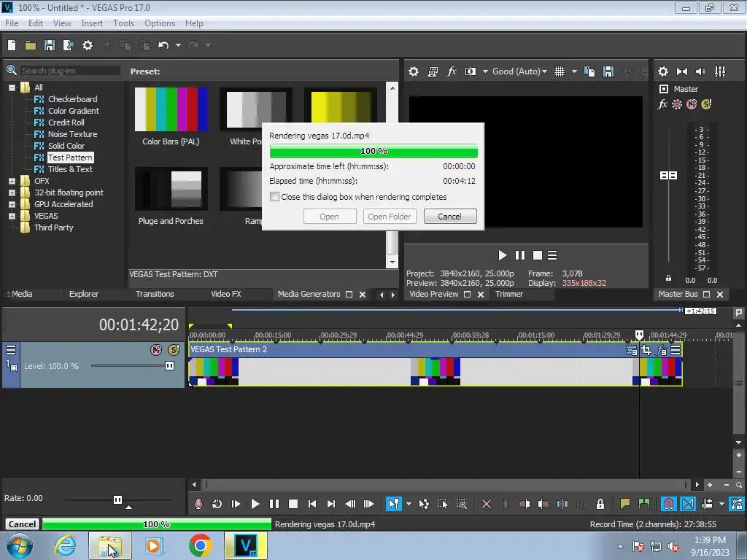The width and height of the screenshot is (747, 560).
Task: Toggle Enable Snapping magnet icon
Action: click(669, 504)
